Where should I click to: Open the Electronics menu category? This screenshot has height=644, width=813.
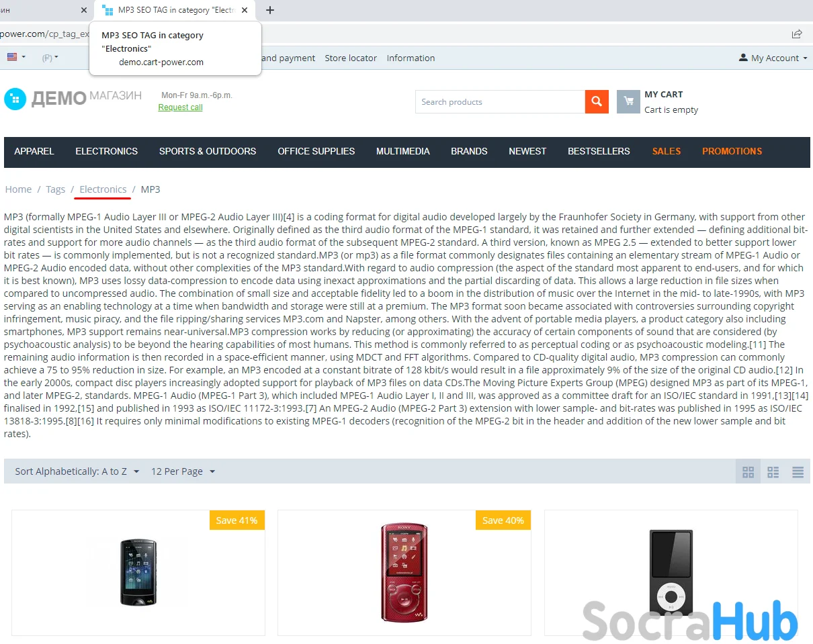[106, 151]
